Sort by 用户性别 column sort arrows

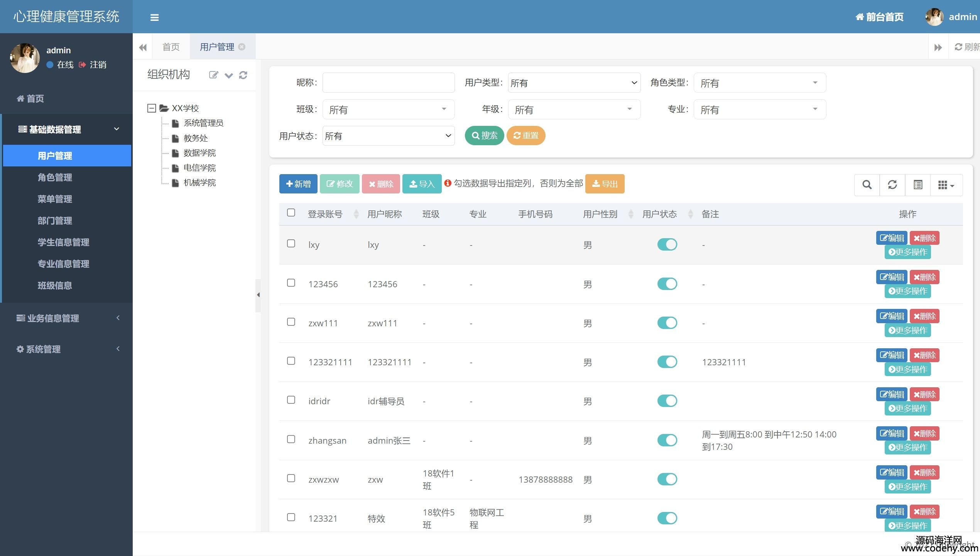631,214
